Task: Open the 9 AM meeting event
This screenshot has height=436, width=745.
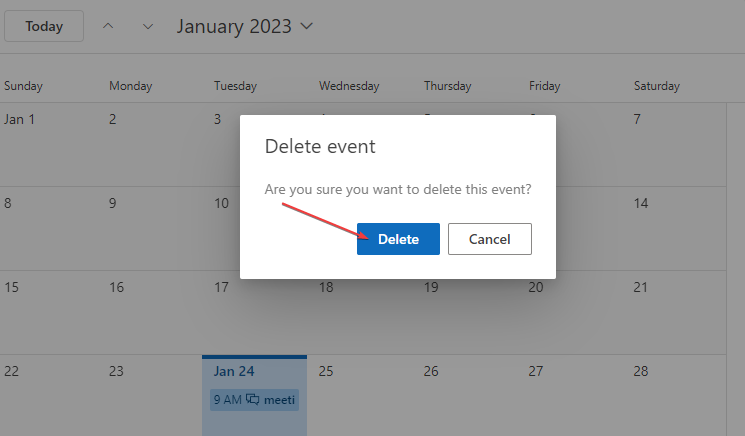Action: [x=254, y=399]
